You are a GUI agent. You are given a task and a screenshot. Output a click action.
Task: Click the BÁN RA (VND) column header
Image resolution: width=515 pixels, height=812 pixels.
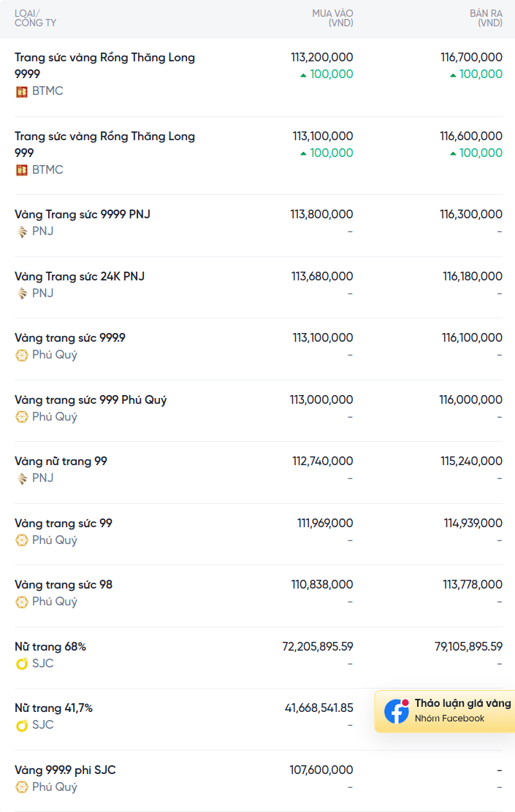486,18
